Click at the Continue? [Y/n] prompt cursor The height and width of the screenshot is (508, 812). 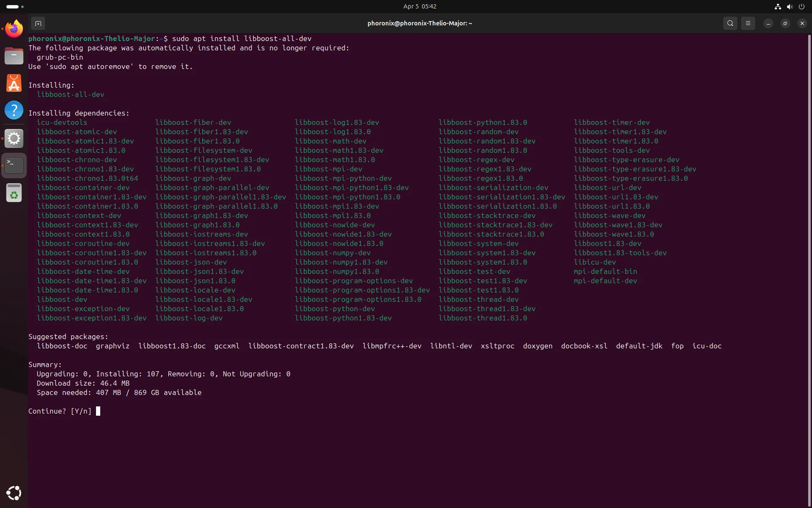(98, 411)
